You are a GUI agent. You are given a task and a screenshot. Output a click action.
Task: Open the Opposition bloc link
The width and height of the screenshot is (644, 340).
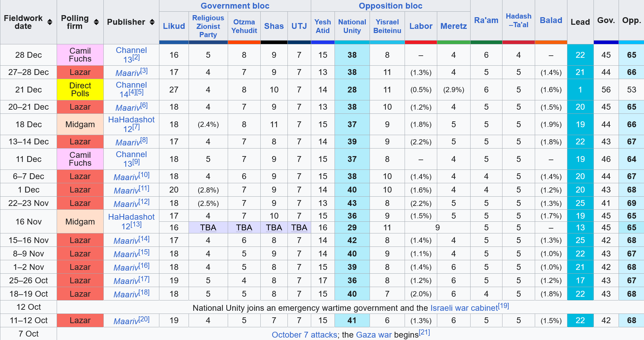coord(391,6)
